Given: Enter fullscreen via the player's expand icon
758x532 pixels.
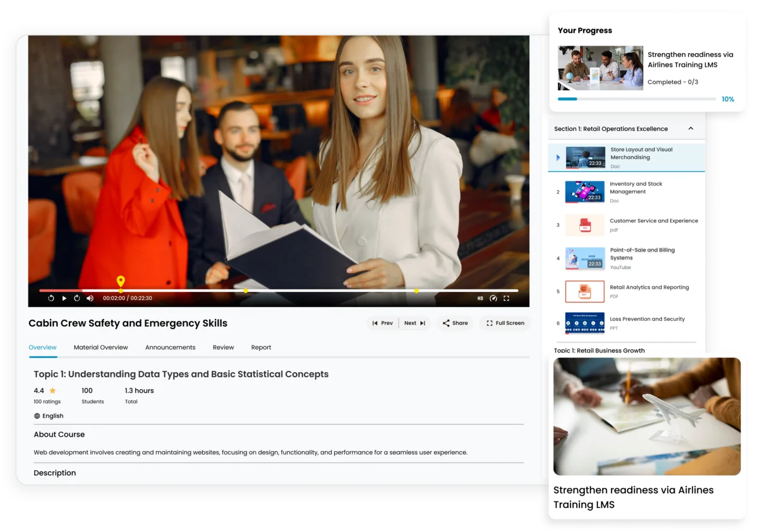Looking at the screenshot, I should point(507,298).
